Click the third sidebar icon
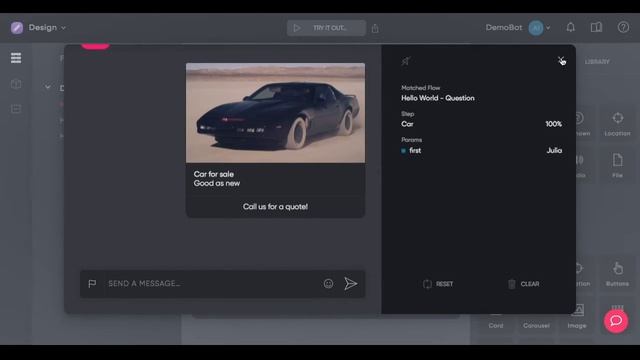The height and width of the screenshot is (360, 640). click(16, 109)
